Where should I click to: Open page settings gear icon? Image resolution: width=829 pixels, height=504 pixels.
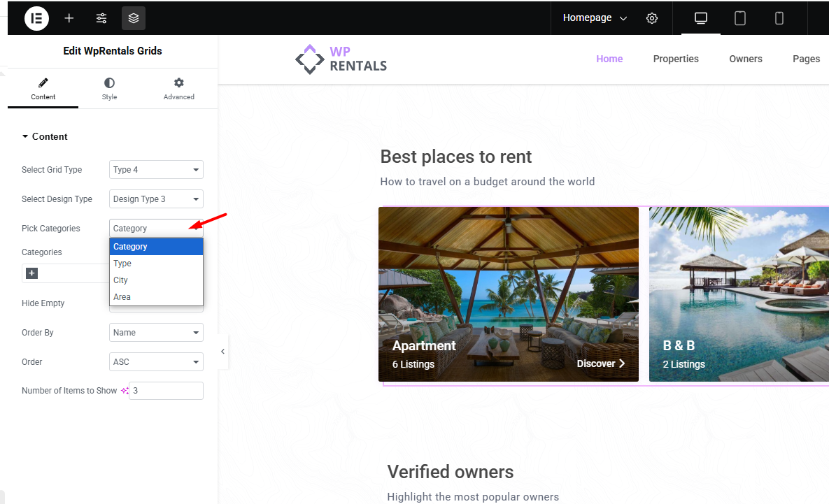(x=652, y=18)
